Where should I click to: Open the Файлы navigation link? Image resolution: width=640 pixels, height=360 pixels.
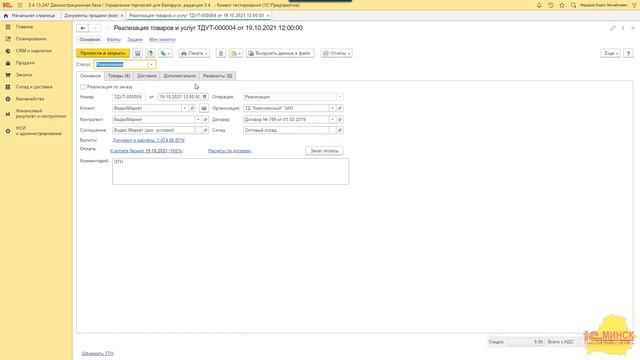coord(113,40)
